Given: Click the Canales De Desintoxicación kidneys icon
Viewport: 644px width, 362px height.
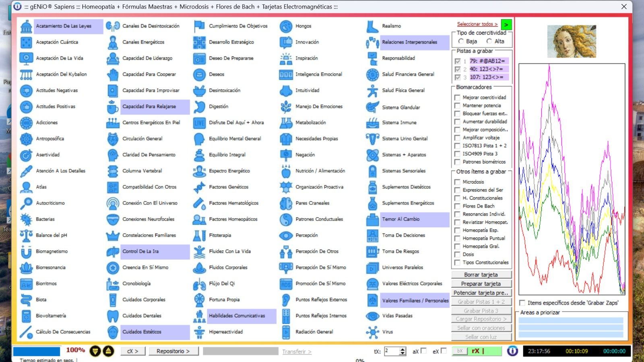Looking at the screenshot, I should (x=113, y=26).
